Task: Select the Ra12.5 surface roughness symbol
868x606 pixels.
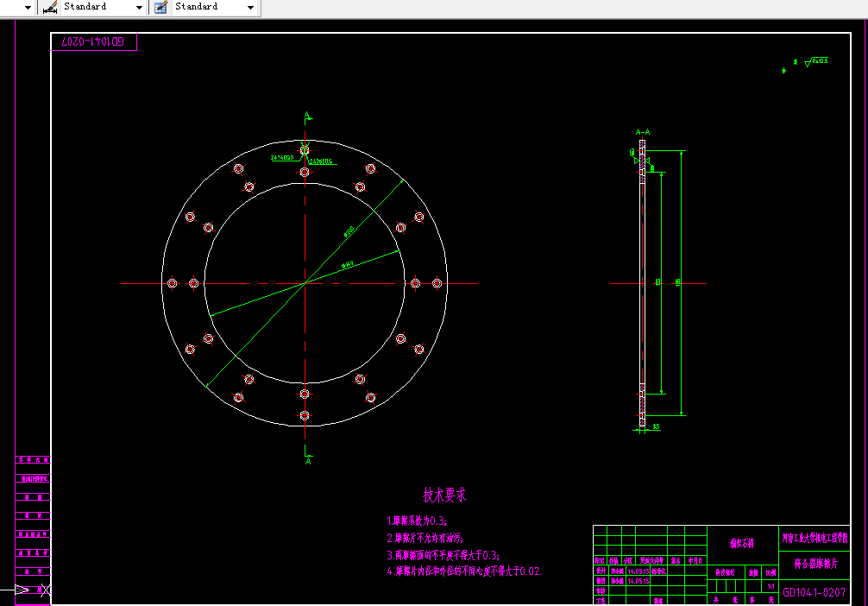Action: 816,62
